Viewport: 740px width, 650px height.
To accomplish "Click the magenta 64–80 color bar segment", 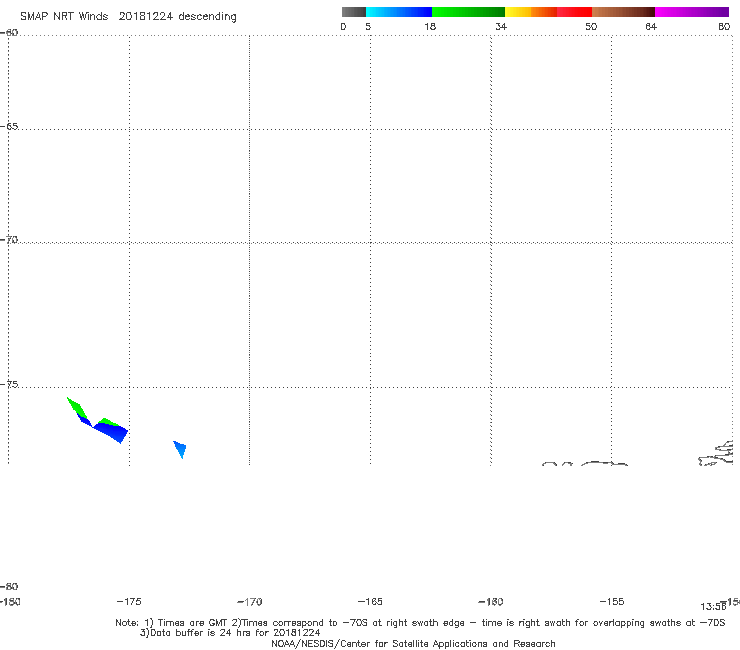I will tap(692, 12).
